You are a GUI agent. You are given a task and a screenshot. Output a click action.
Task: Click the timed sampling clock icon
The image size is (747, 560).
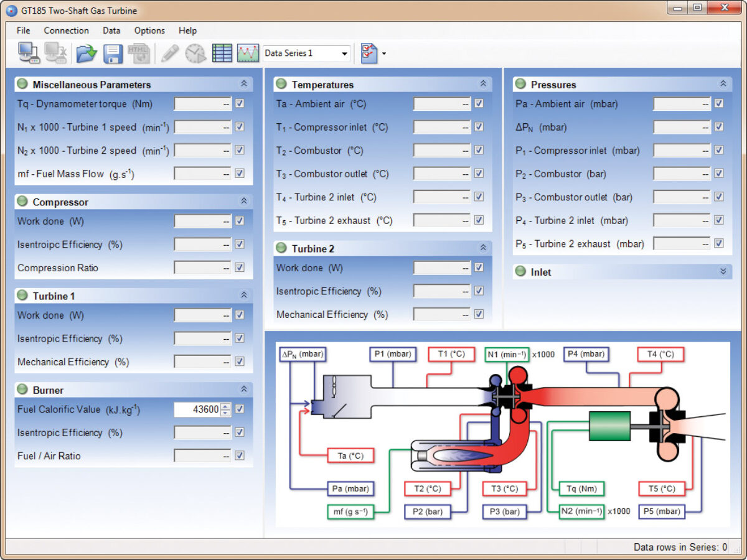[x=195, y=54]
